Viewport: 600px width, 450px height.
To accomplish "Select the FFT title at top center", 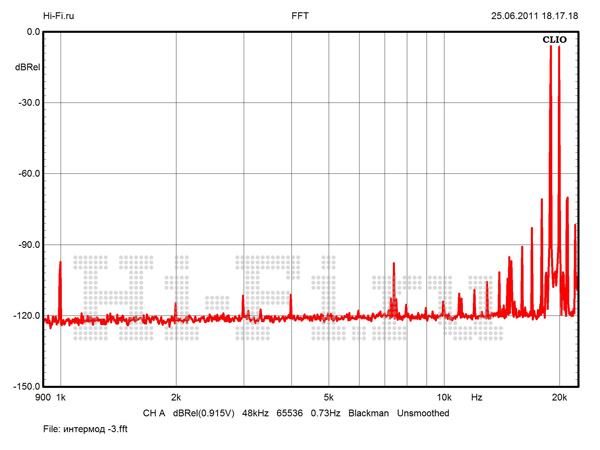I will click(300, 16).
